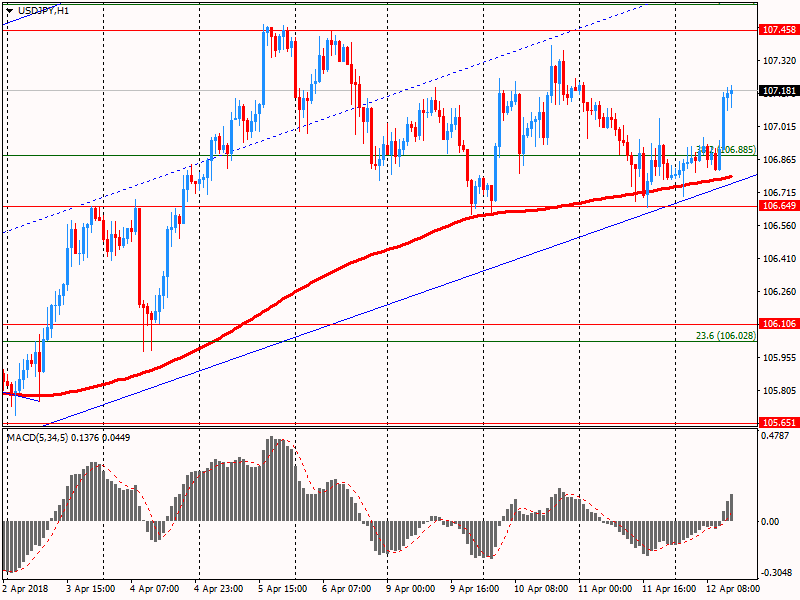This screenshot has height=600, width=800.
Task: Select the 106.410 price scale value
Action: 779,259
